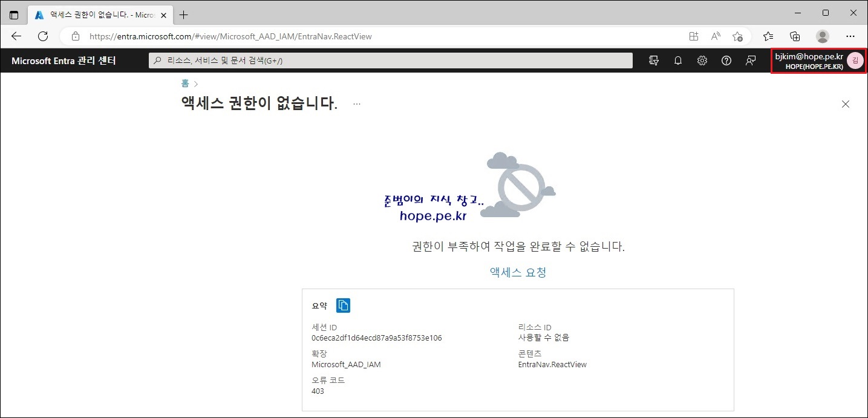This screenshot has height=418, width=868.
Task: Select the 리소스 ID label
Action: tap(535, 327)
